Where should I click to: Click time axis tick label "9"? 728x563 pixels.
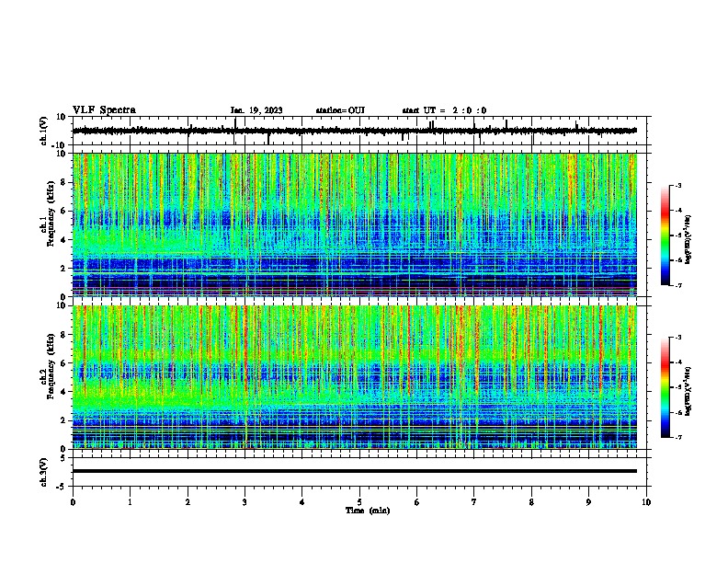588,502
